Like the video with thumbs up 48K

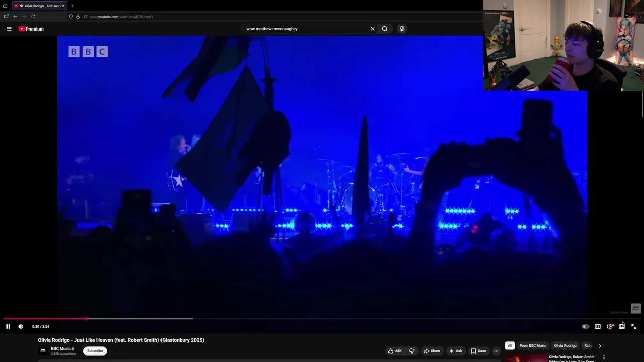(395, 351)
